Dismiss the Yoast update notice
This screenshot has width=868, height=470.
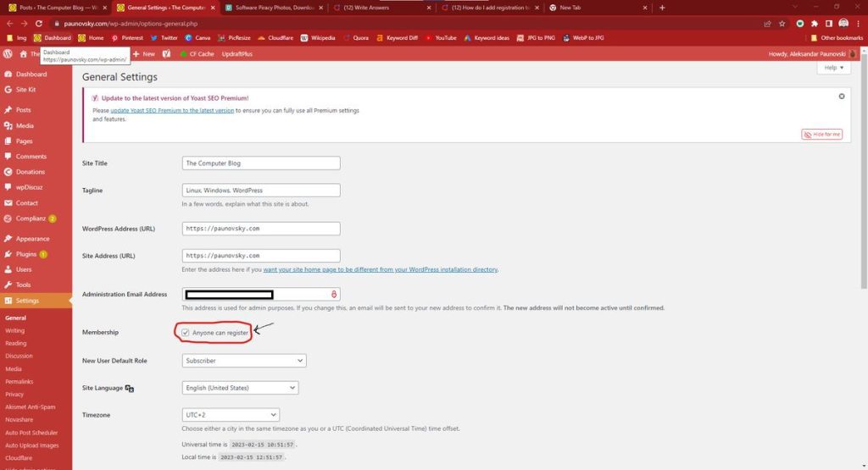[x=842, y=97]
